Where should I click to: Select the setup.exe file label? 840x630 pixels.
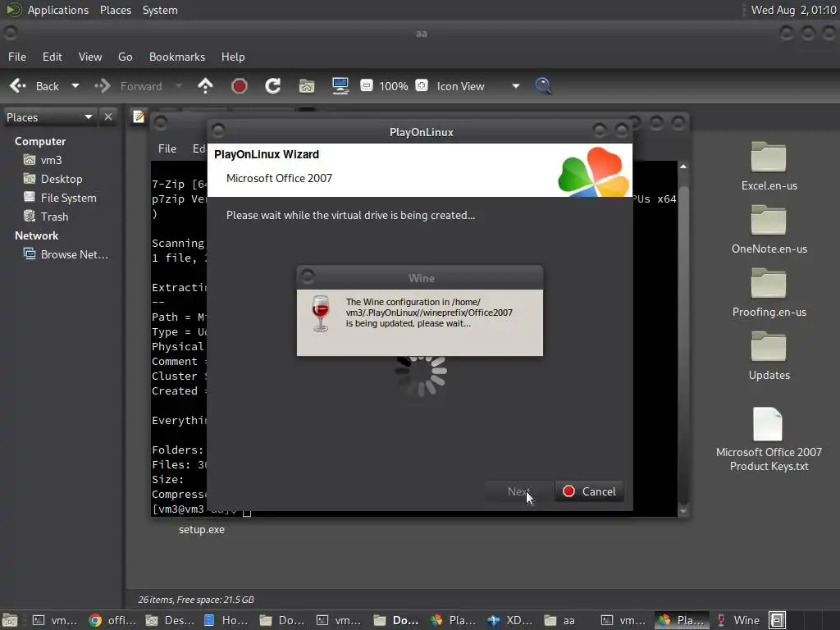pyautogui.click(x=202, y=529)
